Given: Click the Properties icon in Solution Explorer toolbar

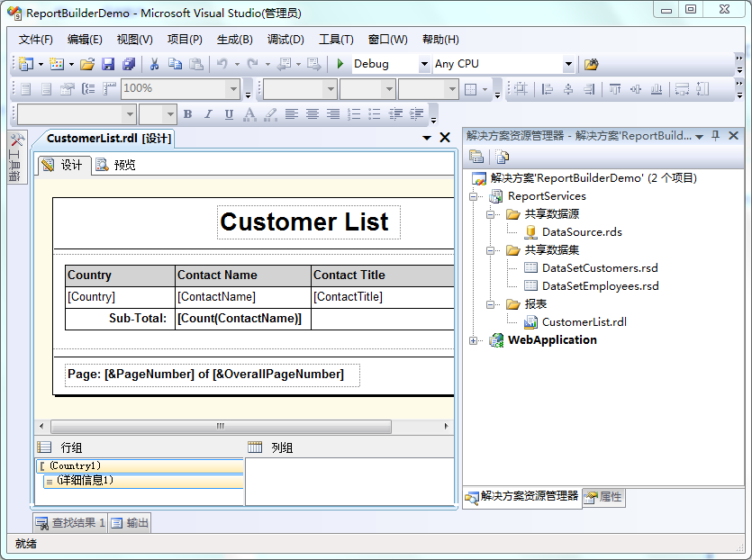Looking at the screenshot, I should [476, 157].
